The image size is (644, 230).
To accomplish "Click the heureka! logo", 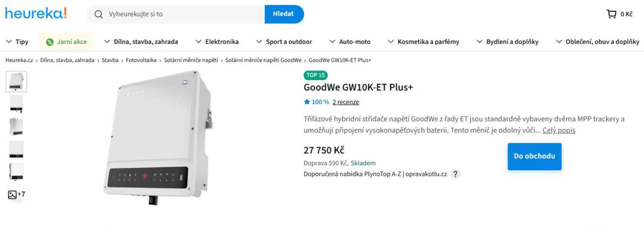I will point(35,13).
